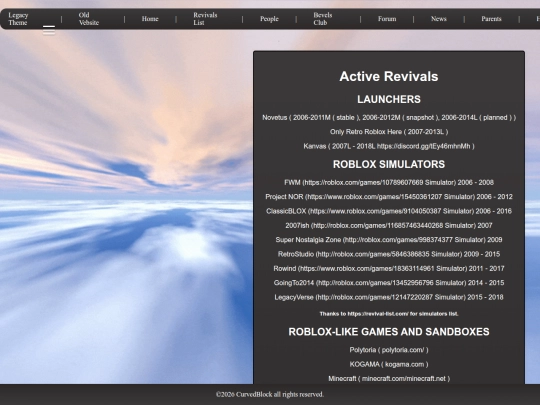Click the Active Revivals heading
The height and width of the screenshot is (405, 540).
[389, 76]
